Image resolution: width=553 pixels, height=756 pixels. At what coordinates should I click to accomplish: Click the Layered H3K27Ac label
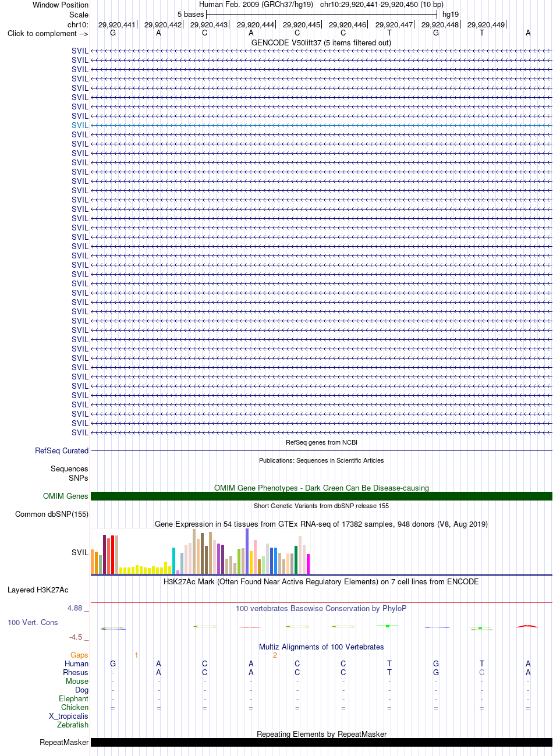click(38, 590)
